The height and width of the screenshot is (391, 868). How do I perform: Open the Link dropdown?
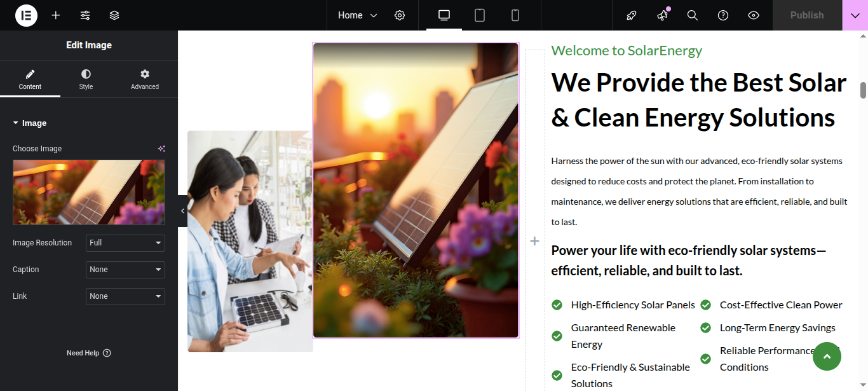click(125, 296)
